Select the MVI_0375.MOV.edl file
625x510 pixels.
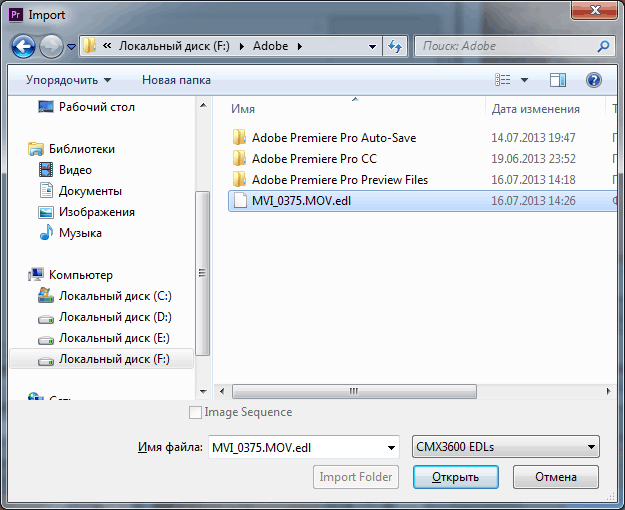click(x=423, y=201)
